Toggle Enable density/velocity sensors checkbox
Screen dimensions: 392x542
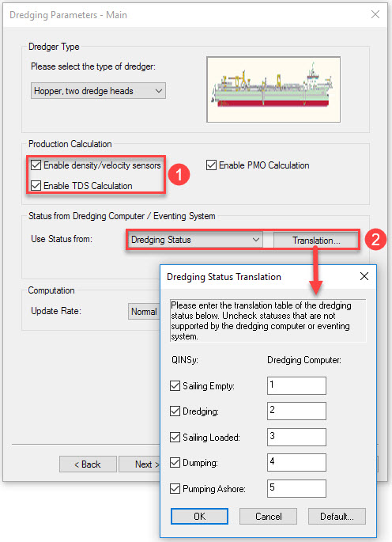36,165
